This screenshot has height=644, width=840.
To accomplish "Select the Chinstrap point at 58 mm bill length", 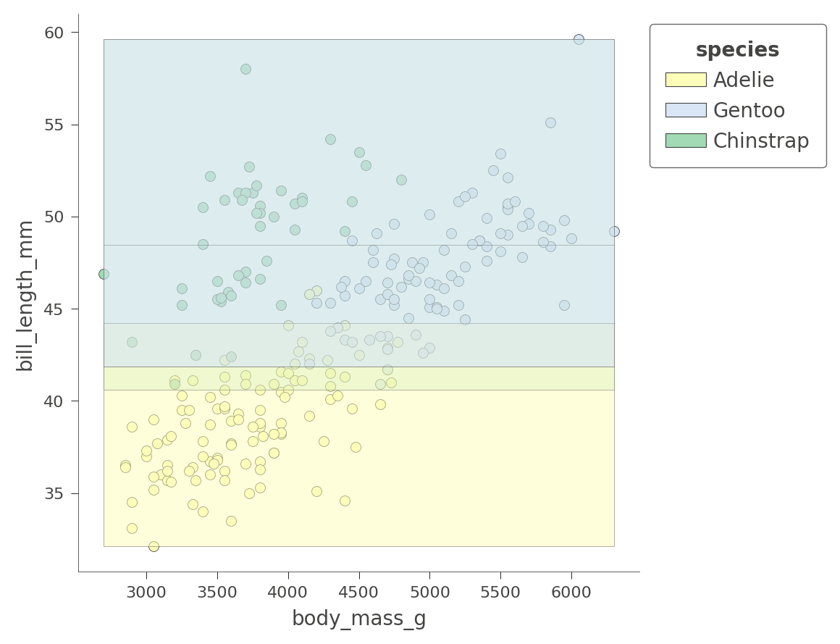I will tap(245, 69).
